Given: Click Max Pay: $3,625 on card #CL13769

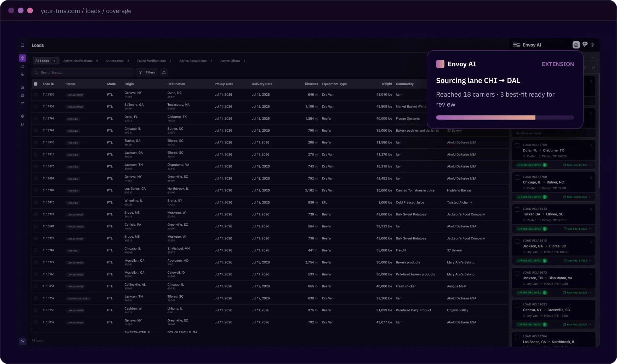Looking at the screenshot, I should click(575, 197).
